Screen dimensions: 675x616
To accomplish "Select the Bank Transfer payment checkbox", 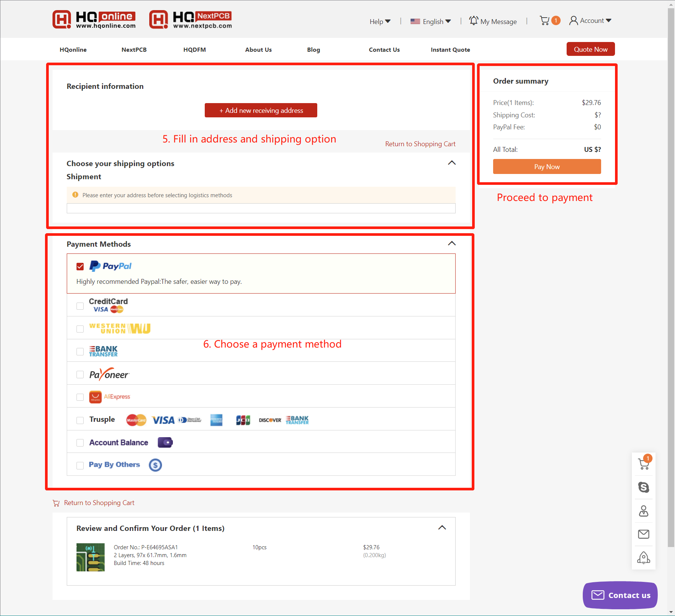I will 80,351.
